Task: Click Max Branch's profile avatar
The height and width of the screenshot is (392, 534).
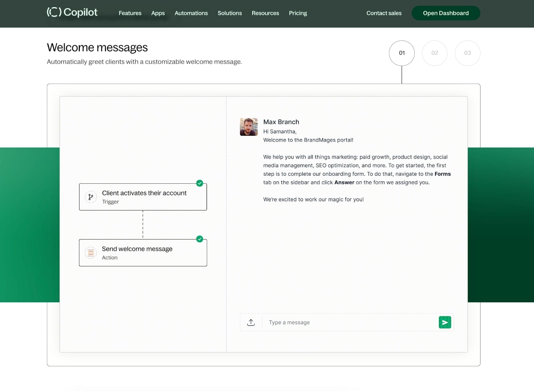Action: click(x=248, y=127)
